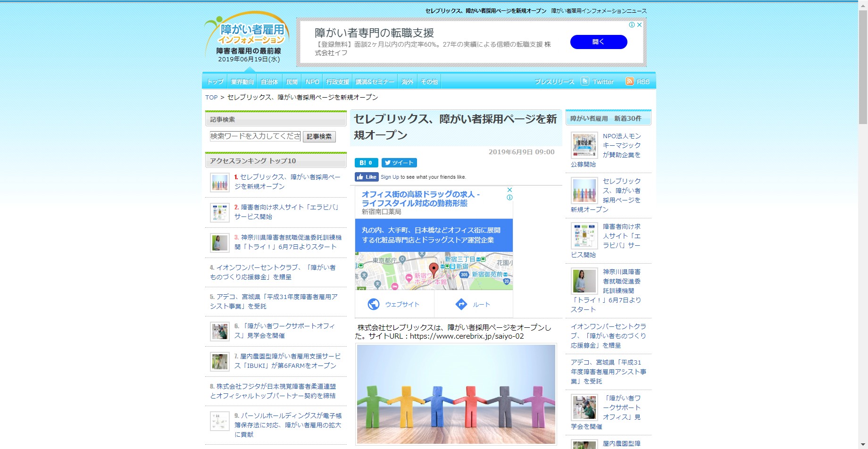Open the ad info icon in top banner

(x=632, y=25)
